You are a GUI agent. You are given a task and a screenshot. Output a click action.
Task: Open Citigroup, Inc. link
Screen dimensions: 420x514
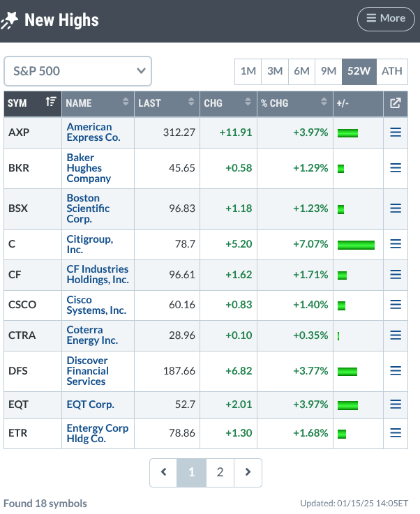89,244
